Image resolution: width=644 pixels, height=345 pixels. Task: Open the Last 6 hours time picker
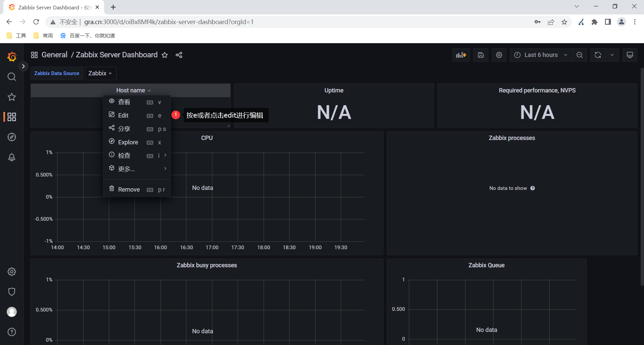point(541,55)
